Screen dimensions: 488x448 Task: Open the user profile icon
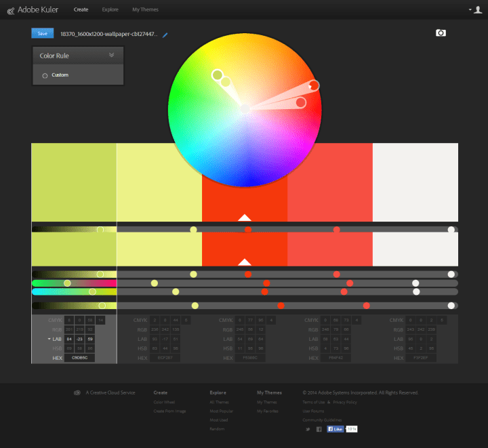478,10
